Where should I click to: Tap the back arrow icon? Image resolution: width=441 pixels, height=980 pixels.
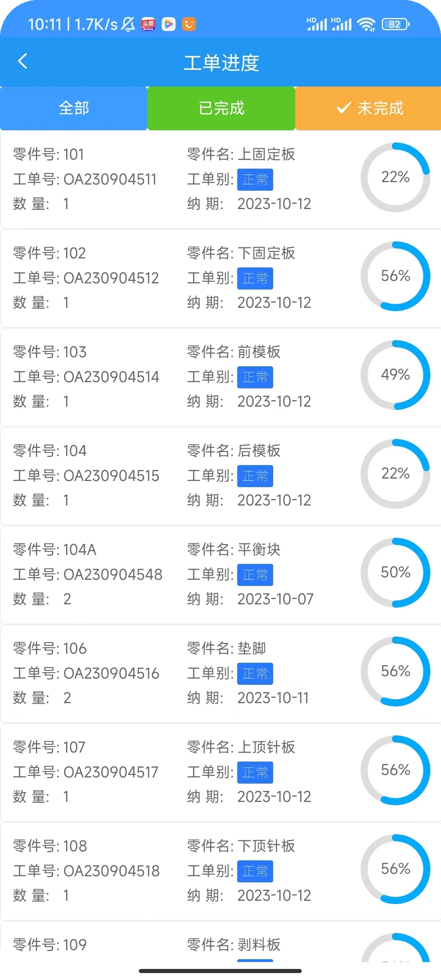pos(23,62)
